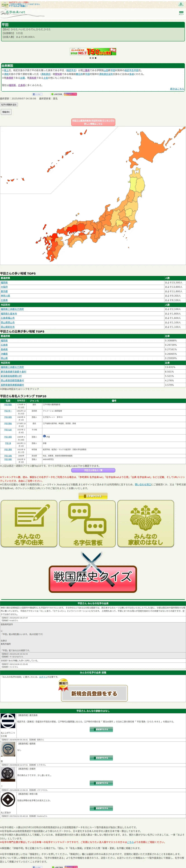
Task: Click the Instagram フォローする button below 由来解説
Action: [71, 94]
